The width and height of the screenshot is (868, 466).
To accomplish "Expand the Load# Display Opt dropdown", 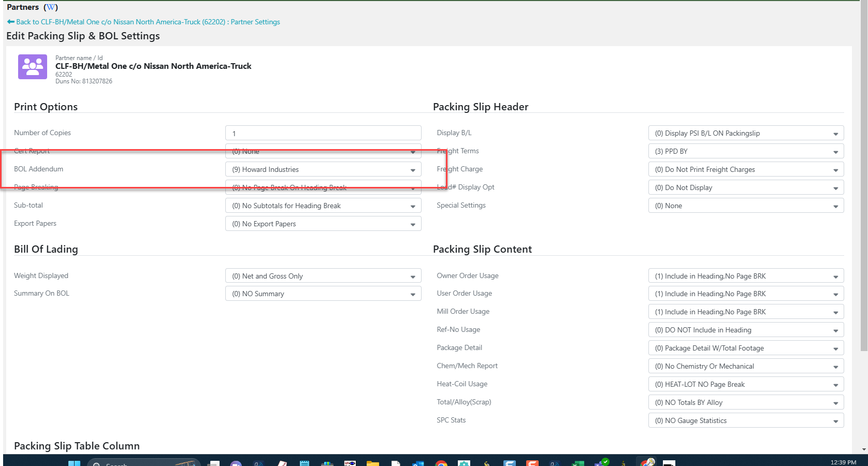I will pos(746,187).
